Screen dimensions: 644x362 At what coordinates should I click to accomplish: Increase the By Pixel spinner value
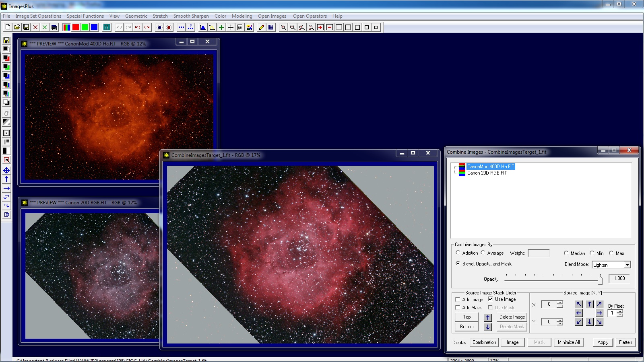click(620, 311)
